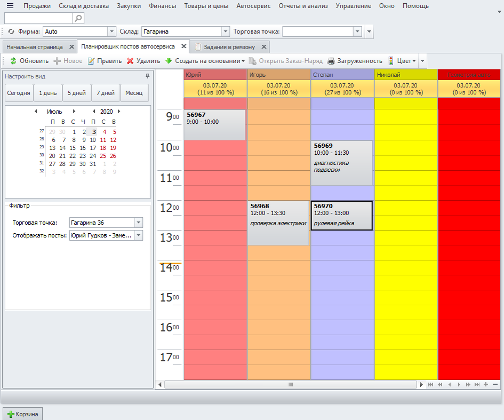This screenshot has width=504, height=420.
Task: Jump to last record navigator icon
Action: pos(477,384)
